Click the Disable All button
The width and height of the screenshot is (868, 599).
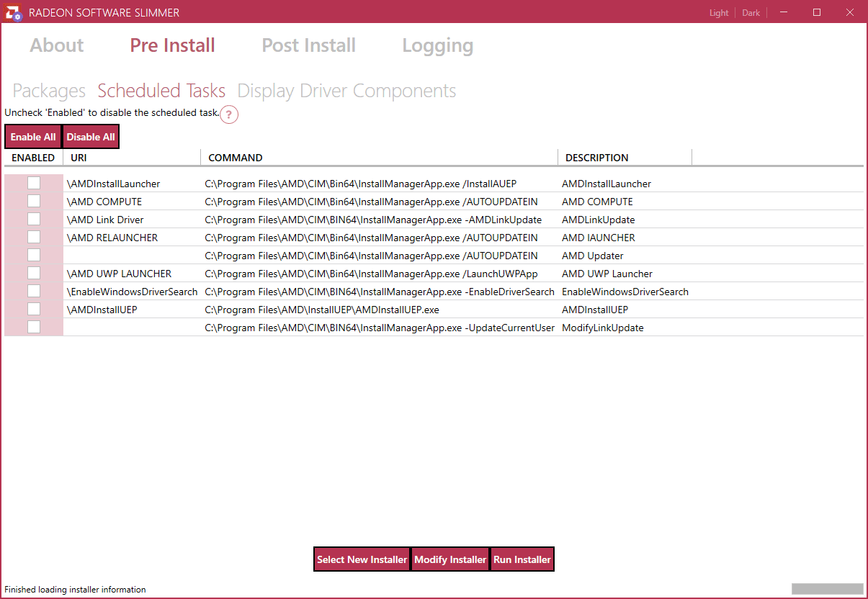[91, 137]
